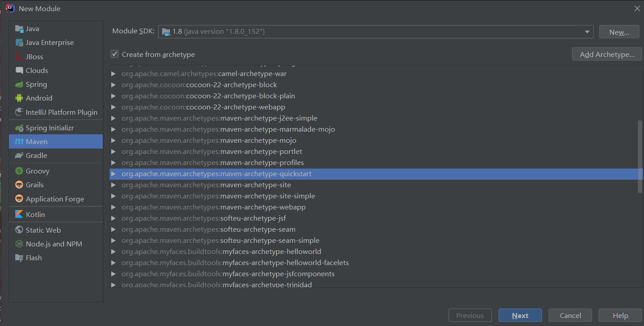The width and height of the screenshot is (644, 326).
Task: Select JBoss module type
Action: [56, 56]
